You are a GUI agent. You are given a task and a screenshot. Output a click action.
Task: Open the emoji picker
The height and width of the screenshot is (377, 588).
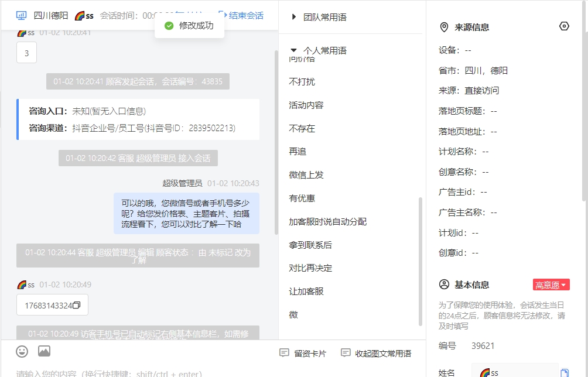(x=22, y=351)
